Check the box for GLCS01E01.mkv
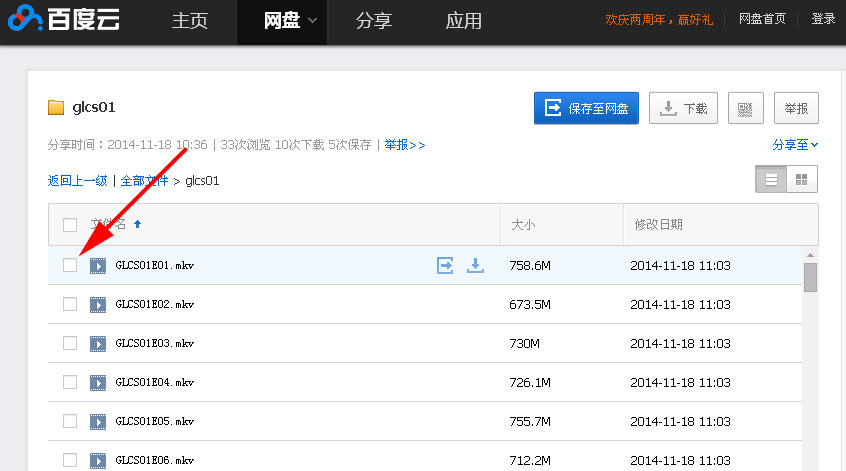Image resolution: width=846 pixels, height=471 pixels. (x=70, y=265)
